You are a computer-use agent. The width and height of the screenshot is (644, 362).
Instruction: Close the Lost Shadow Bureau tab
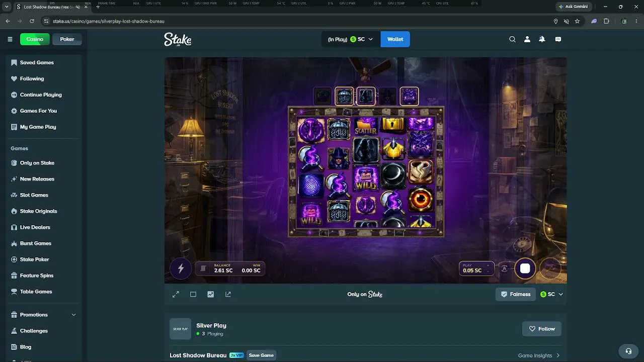(x=86, y=7)
